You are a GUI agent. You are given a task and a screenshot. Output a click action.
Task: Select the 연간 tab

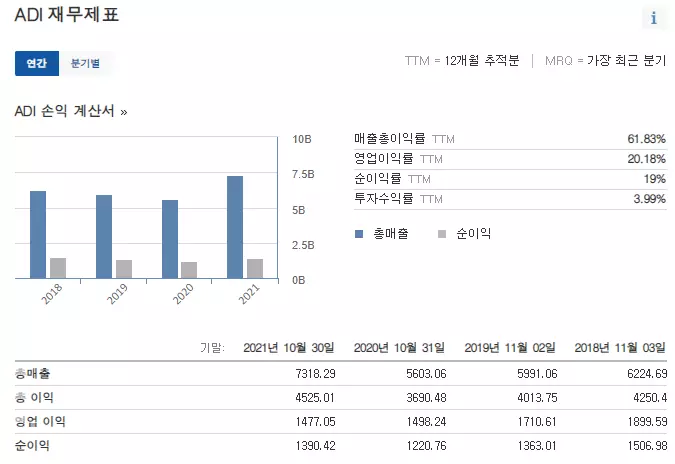click(37, 63)
